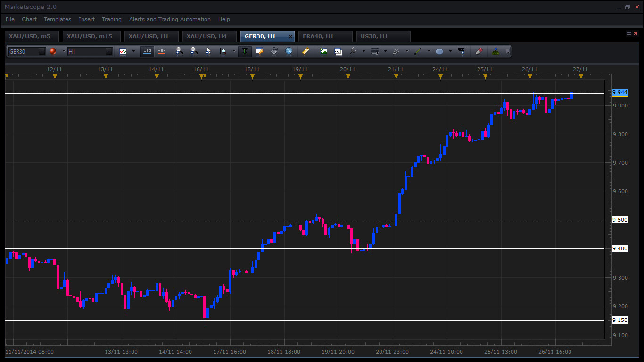Zoom out using the magnifier minus icon
Screen dimensions: 644x362
194,51
